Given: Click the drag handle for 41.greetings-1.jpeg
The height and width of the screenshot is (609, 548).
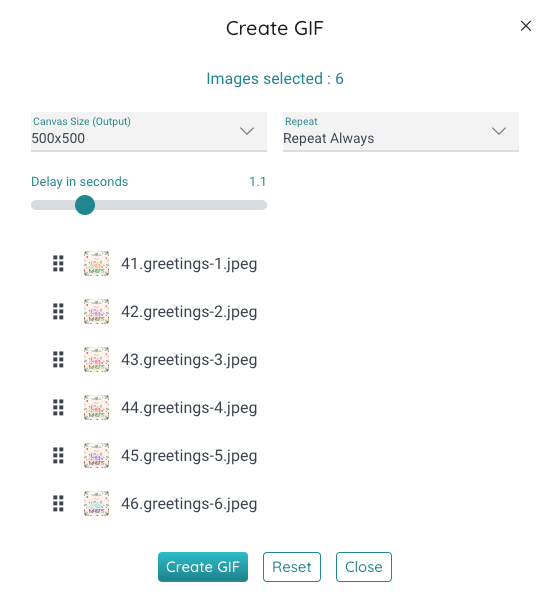Looking at the screenshot, I should pos(58,264).
